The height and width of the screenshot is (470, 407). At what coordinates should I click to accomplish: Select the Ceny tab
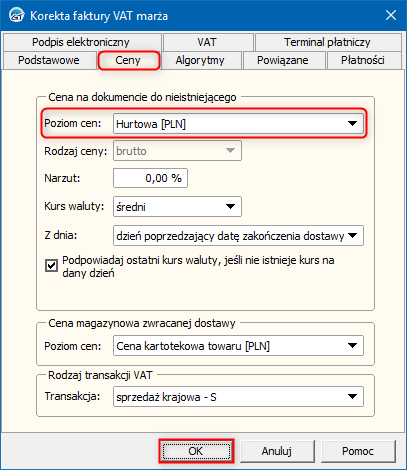point(128,60)
